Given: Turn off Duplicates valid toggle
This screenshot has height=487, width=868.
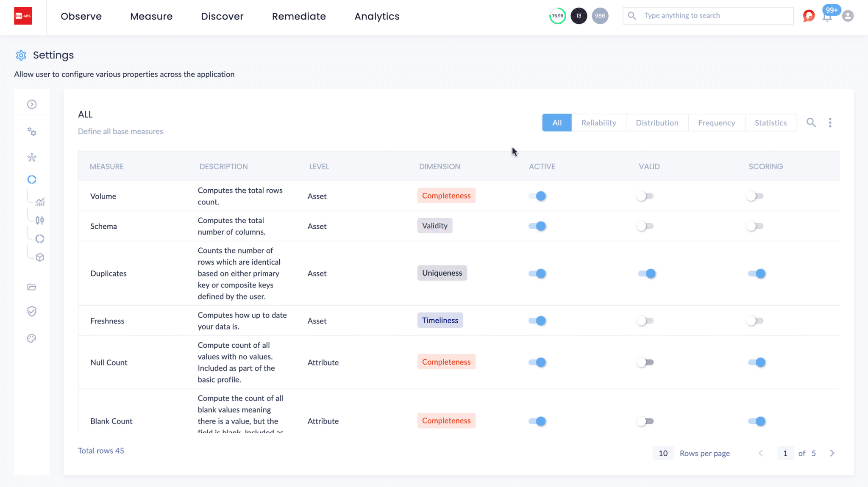Looking at the screenshot, I should [x=647, y=274].
